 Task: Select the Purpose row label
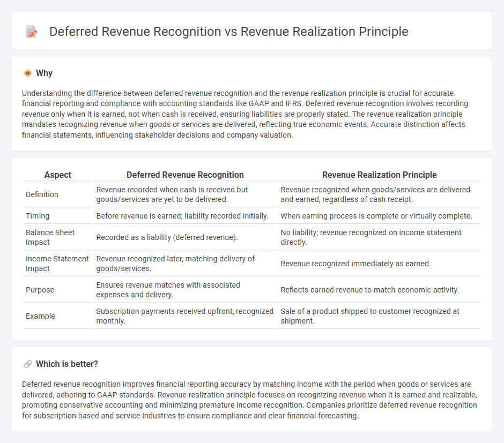coord(40,290)
